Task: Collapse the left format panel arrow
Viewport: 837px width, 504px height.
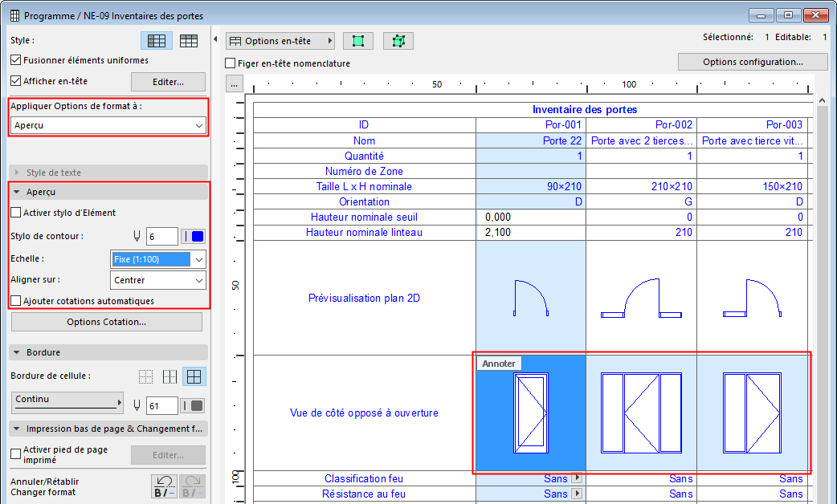Action: [x=215, y=39]
